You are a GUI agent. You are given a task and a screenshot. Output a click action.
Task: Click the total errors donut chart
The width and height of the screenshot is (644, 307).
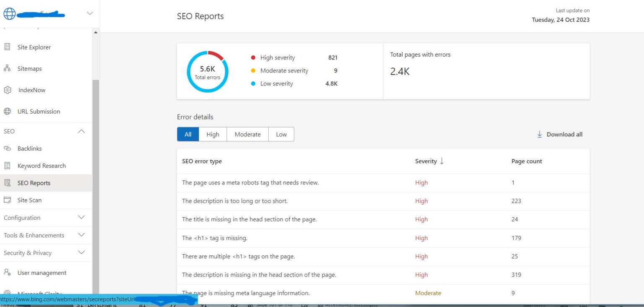pyautogui.click(x=207, y=70)
